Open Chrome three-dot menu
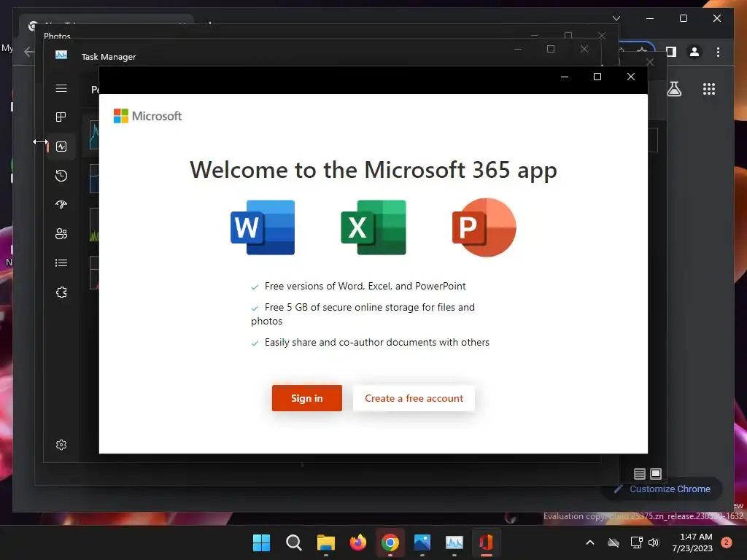 pyautogui.click(x=719, y=52)
